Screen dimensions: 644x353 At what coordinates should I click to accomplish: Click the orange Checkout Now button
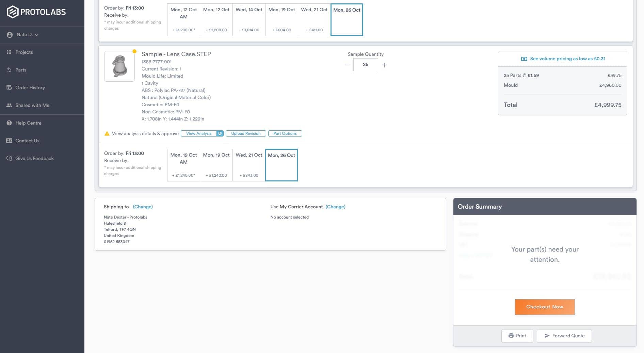point(545,307)
